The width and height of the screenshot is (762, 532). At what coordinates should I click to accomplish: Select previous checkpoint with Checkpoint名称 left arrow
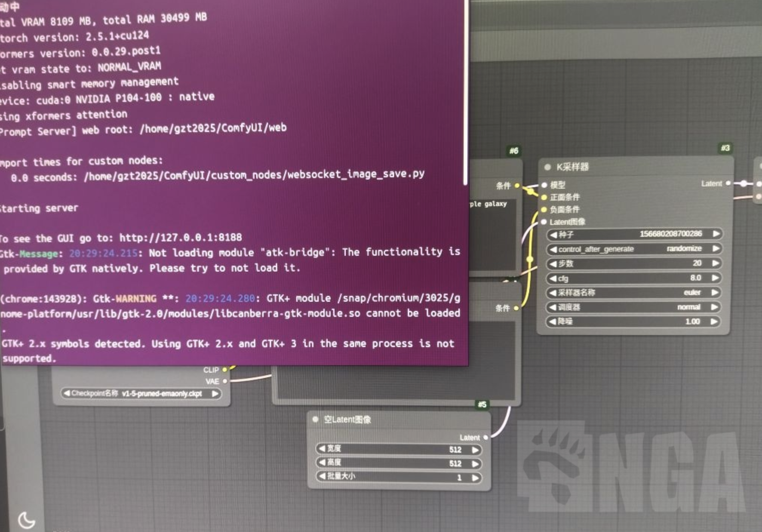tap(66, 393)
